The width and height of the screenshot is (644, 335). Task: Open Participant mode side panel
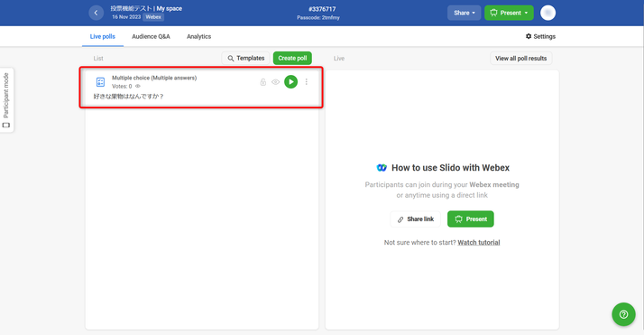(x=6, y=100)
